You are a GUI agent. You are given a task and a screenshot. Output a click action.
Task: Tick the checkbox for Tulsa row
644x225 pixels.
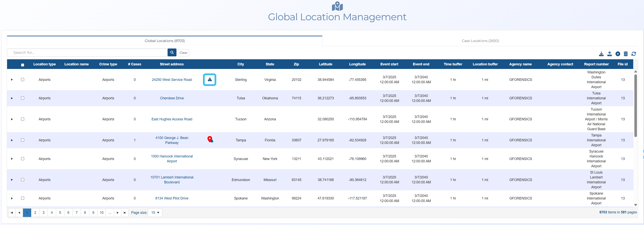pos(23,98)
